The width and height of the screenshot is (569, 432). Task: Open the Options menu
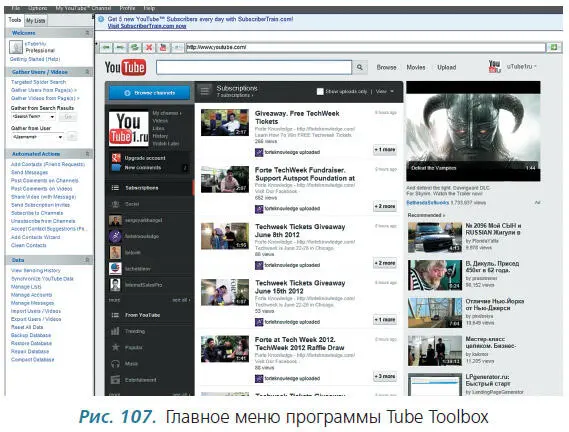(37, 8)
